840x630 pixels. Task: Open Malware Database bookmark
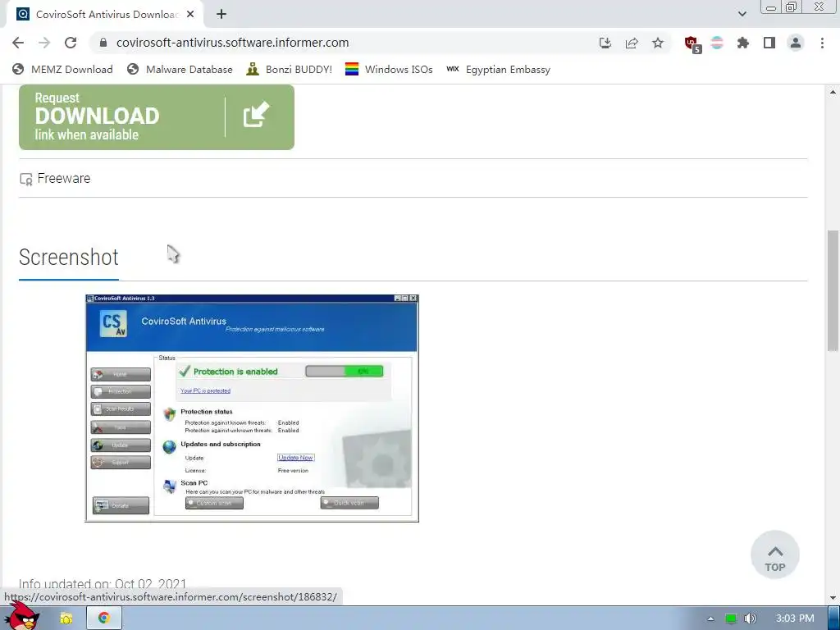pos(180,69)
